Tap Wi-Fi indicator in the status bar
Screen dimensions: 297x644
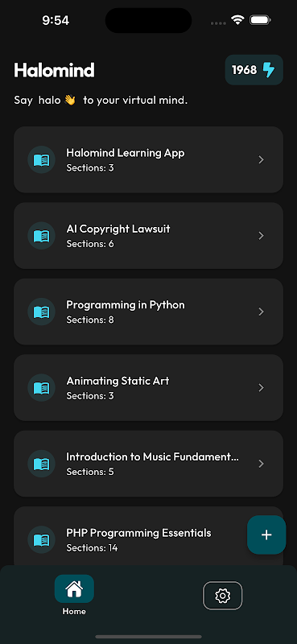pos(237,19)
